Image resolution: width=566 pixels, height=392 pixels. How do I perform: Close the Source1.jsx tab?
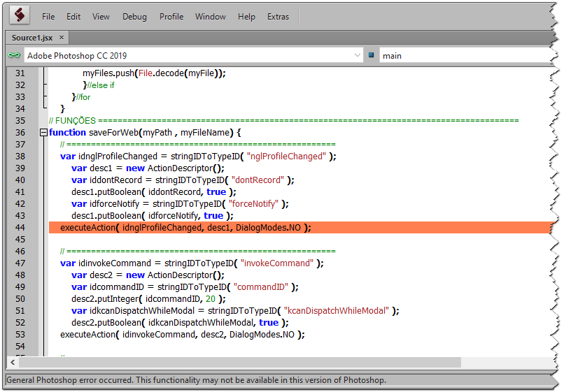pyautogui.click(x=62, y=38)
